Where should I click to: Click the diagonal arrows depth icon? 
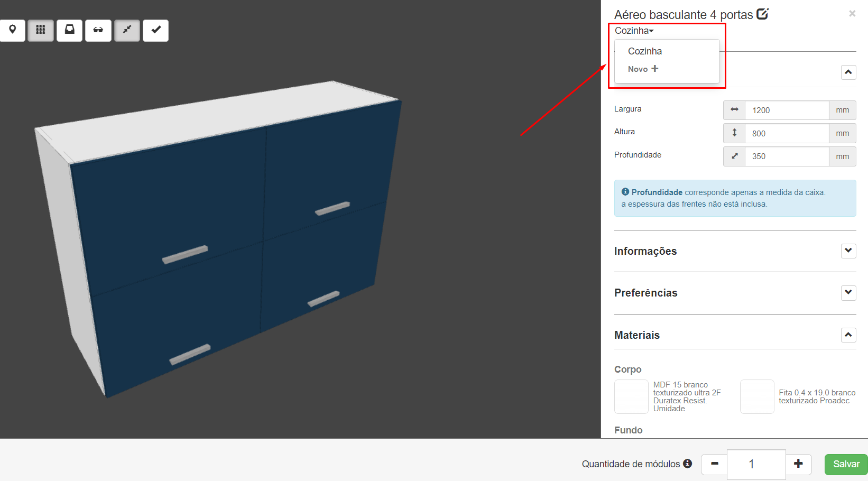[734, 156]
